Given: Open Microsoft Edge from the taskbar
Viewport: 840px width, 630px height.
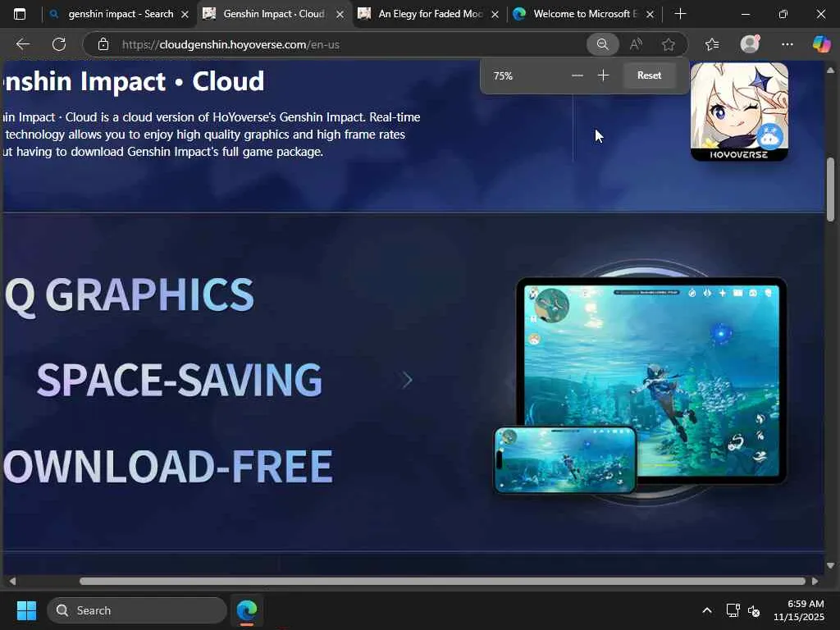Looking at the screenshot, I should coord(247,610).
